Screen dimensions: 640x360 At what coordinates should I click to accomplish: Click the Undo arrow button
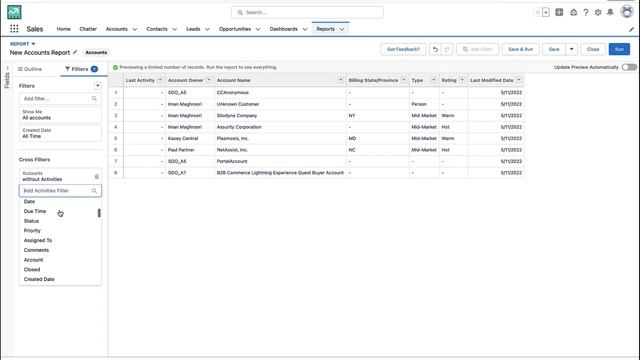tap(435, 49)
